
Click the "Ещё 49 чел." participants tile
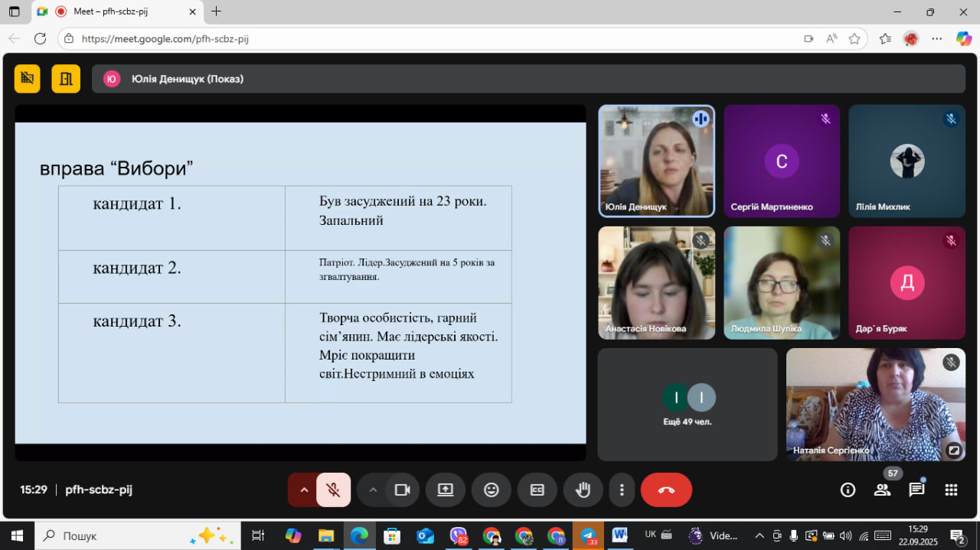[687, 405]
